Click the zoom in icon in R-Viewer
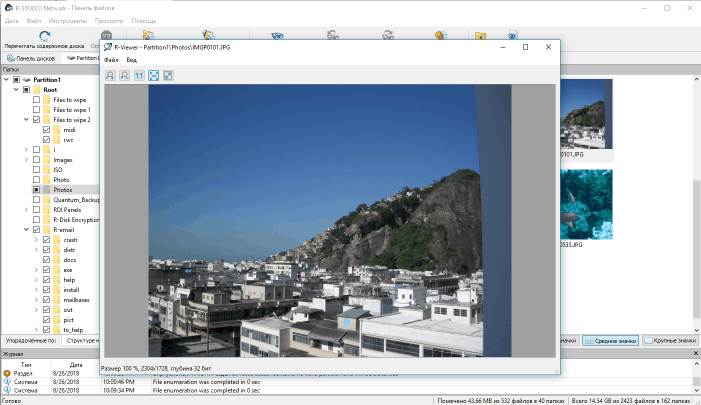Image resolution: width=701 pixels, height=405 pixels. 110,76
